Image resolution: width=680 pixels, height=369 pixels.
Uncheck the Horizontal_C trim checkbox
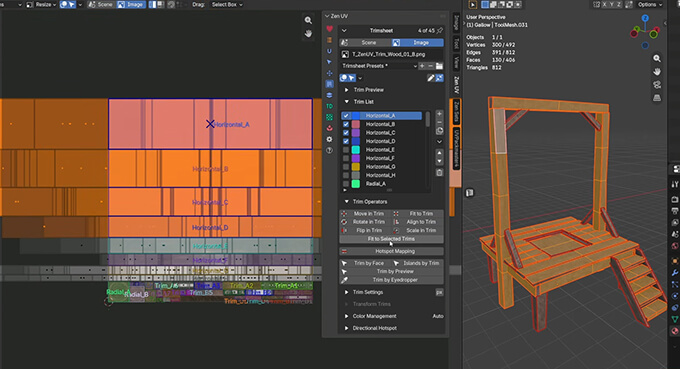click(346, 133)
